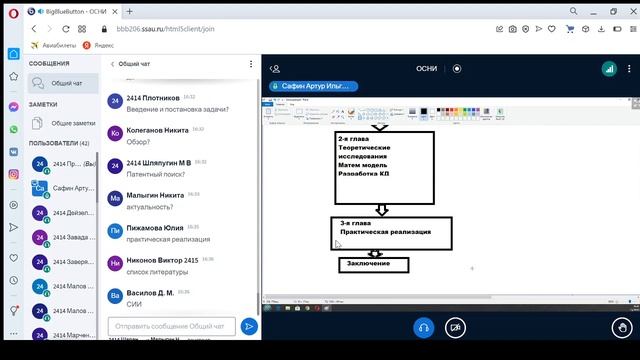Screen dimensions: 640x360
Task: Open Instagram in Opera sidebar
Action: [x=13, y=174]
